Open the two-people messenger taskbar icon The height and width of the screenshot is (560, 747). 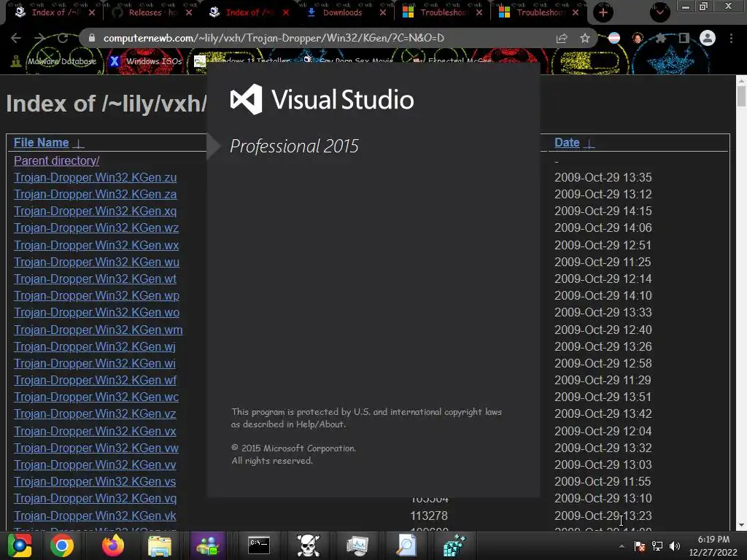coord(207,545)
